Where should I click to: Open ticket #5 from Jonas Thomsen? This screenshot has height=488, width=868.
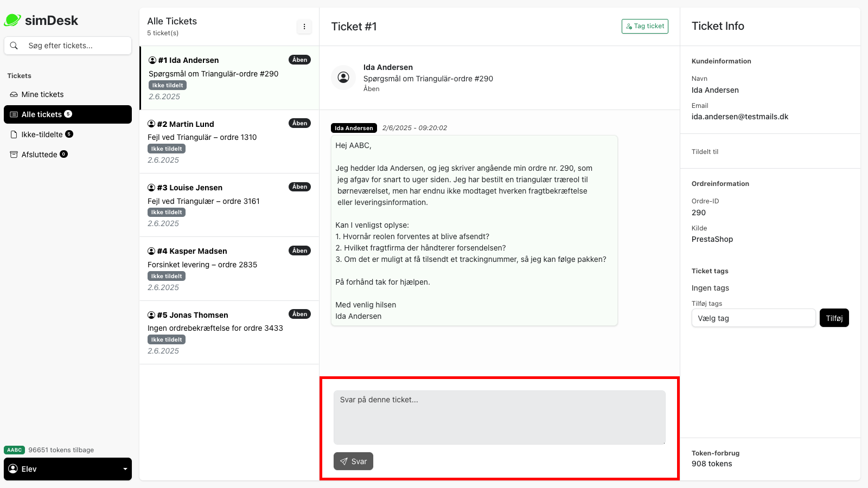[228, 332]
